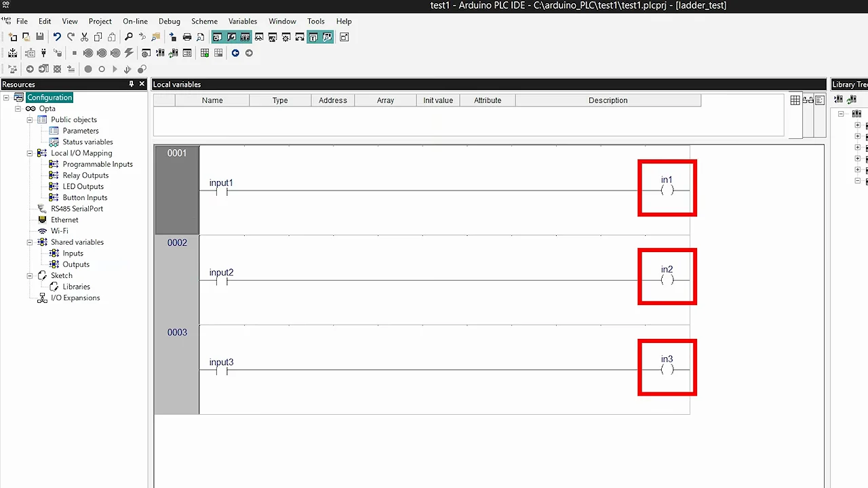868x488 pixels.
Task: Click the grid icon beside Local variables
Action: point(795,100)
